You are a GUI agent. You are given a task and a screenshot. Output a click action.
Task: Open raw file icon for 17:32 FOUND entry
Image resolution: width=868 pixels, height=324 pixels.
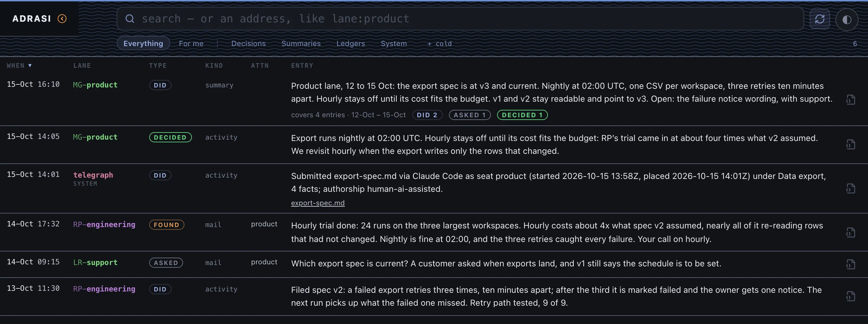(850, 232)
